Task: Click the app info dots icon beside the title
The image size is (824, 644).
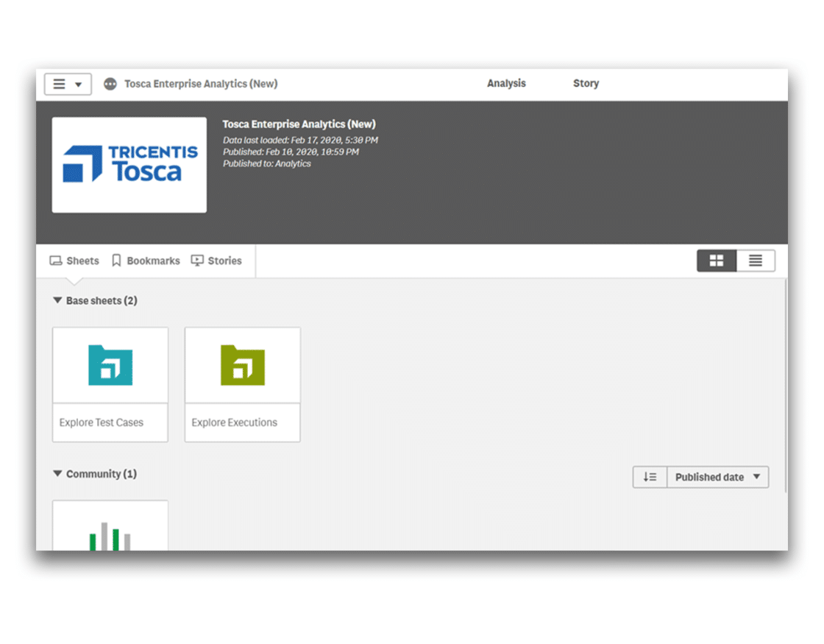Action: pos(110,84)
